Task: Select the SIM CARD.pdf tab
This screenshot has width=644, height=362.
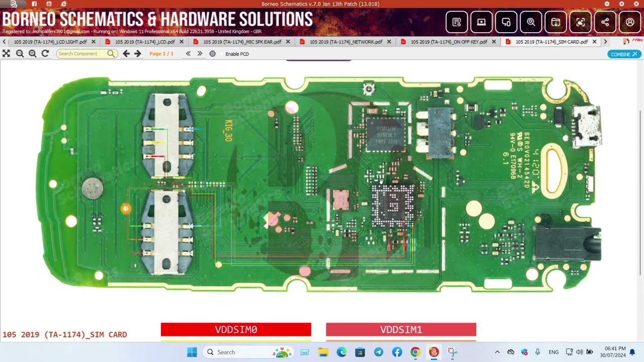Action: [551, 42]
